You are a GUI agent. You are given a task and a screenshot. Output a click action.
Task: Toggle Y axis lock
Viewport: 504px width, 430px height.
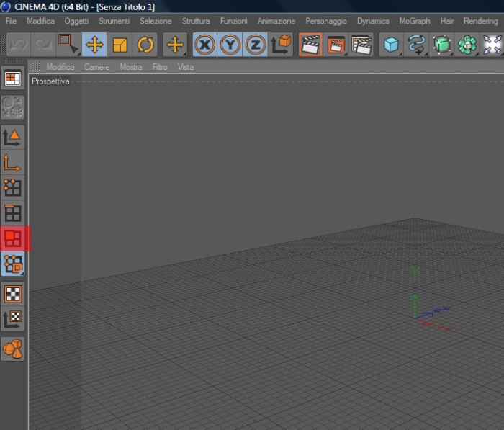(230, 45)
